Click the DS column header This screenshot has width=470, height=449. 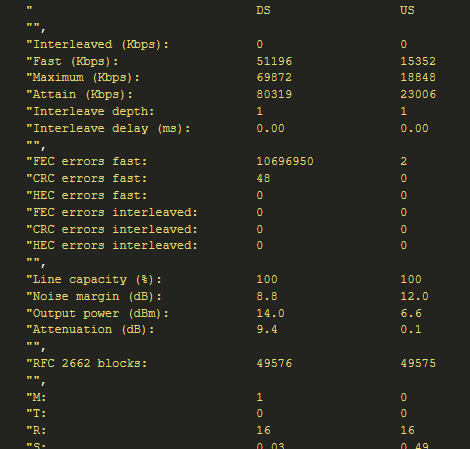click(263, 10)
